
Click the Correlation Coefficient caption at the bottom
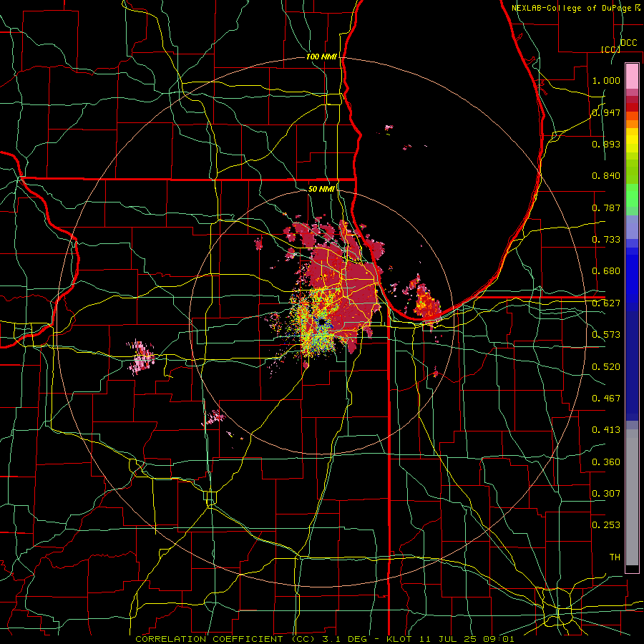(324, 639)
